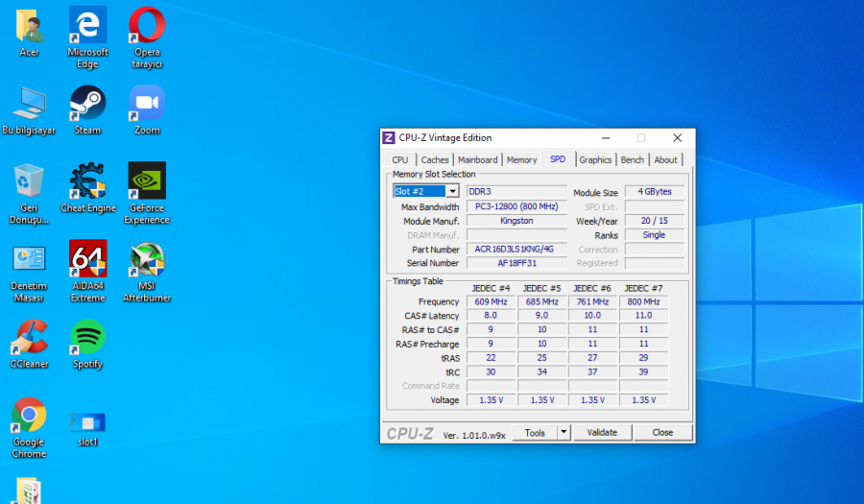Open Spotify desktop shortcut

coord(87,345)
